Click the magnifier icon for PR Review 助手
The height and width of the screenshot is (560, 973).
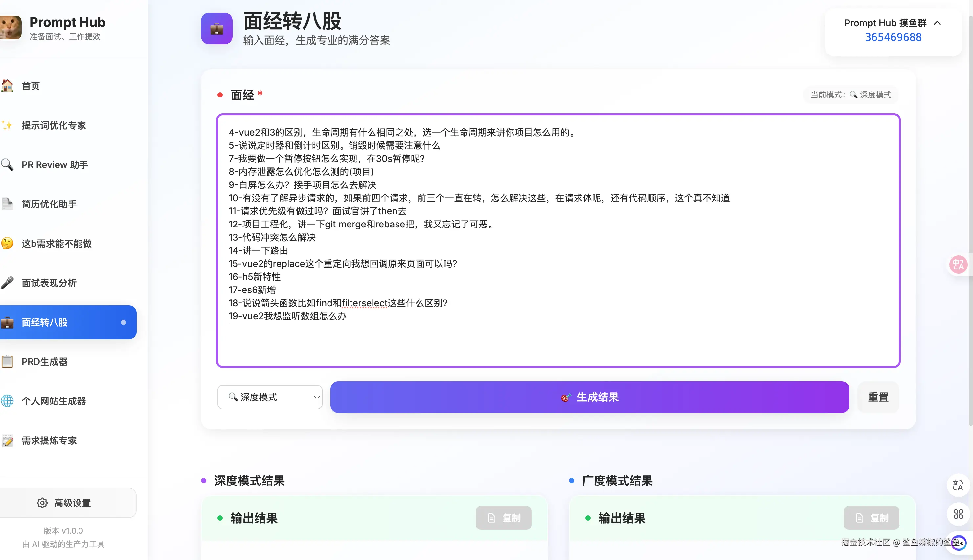[7, 164]
